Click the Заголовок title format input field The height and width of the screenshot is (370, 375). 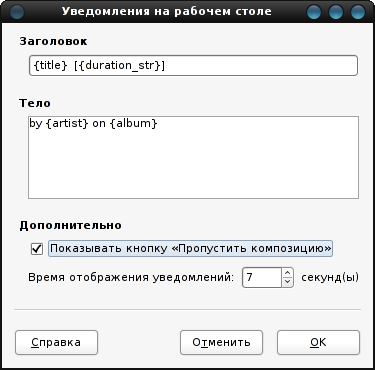tap(193, 65)
